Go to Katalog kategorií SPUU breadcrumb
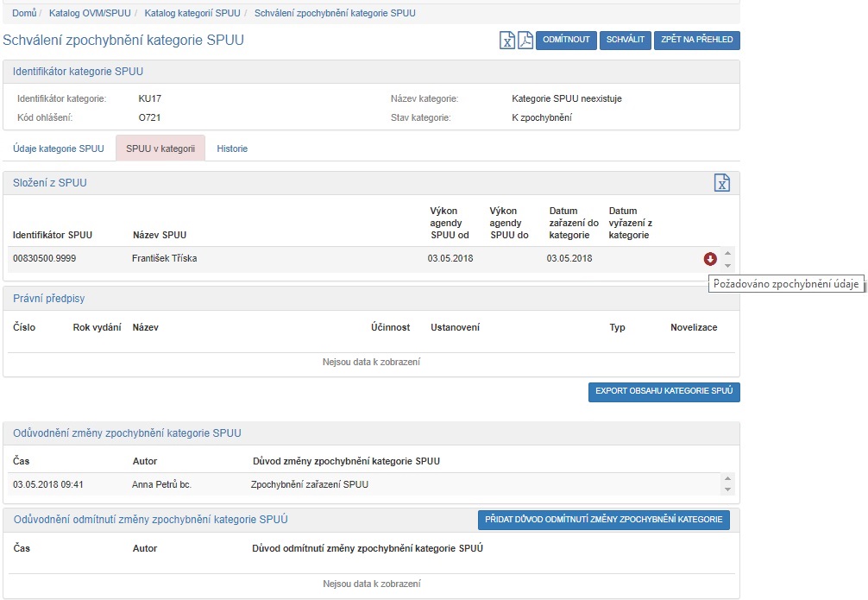The width and height of the screenshot is (868, 600). click(x=192, y=14)
